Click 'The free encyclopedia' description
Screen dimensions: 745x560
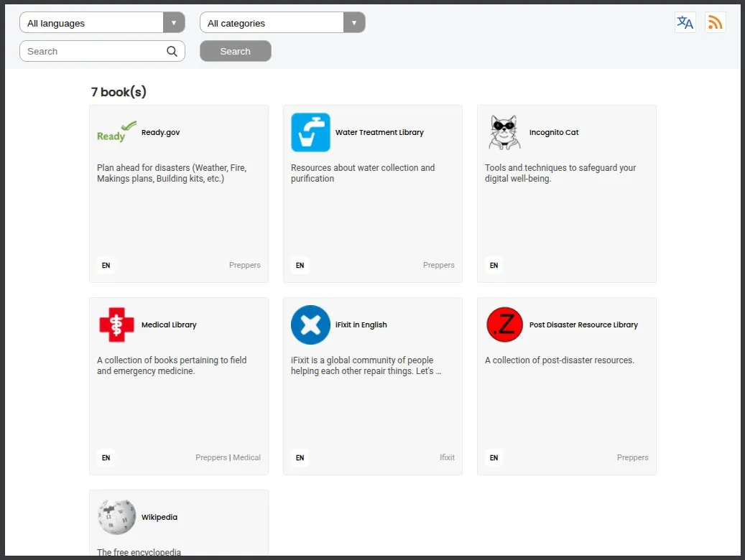pos(139,551)
